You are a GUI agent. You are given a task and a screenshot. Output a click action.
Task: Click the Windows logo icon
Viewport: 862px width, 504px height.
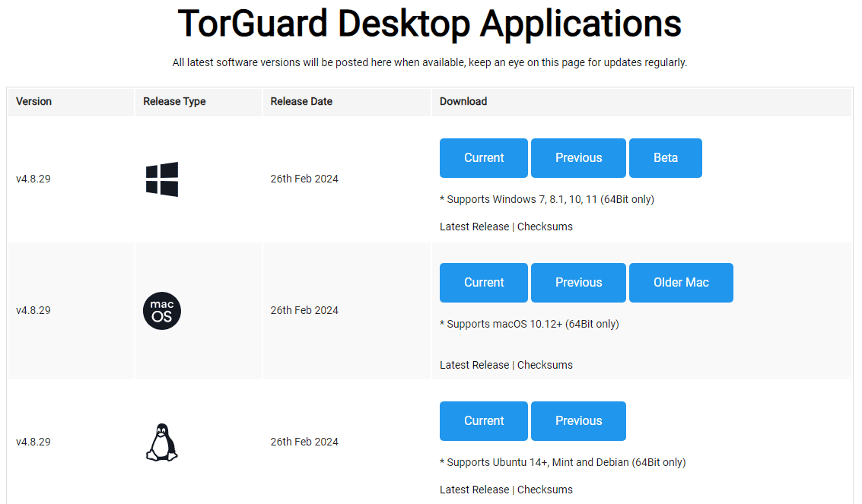click(x=161, y=178)
